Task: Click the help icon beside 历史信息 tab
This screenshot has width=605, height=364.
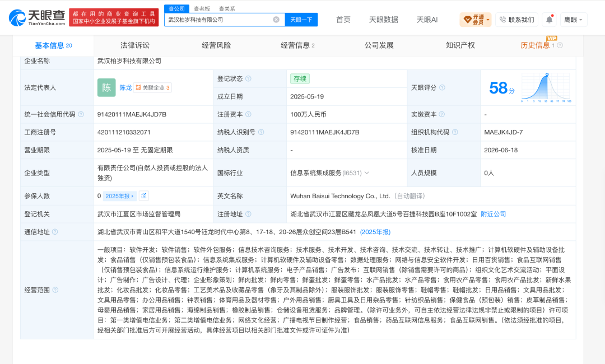Action: [x=560, y=45]
